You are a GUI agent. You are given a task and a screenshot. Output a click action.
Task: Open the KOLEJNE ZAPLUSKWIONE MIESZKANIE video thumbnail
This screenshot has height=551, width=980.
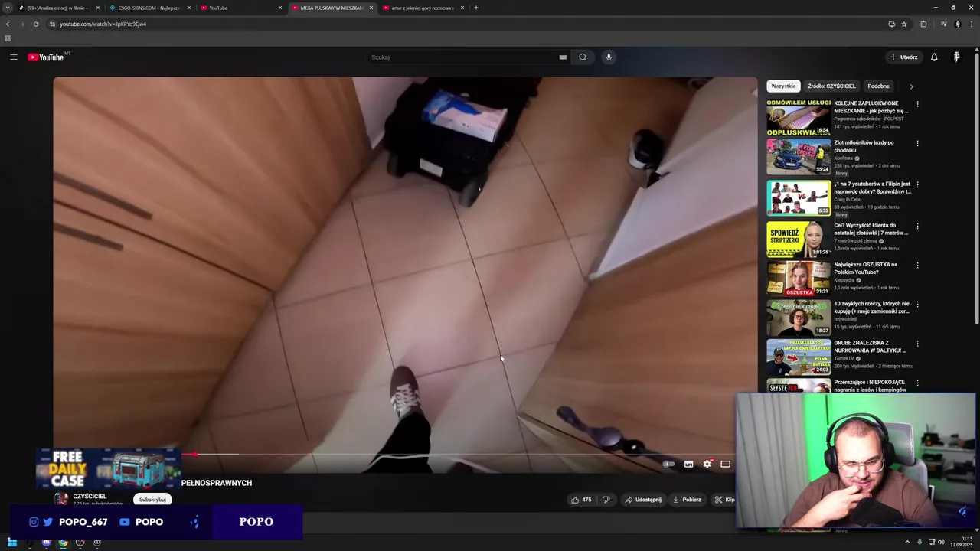tap(799, 117)
